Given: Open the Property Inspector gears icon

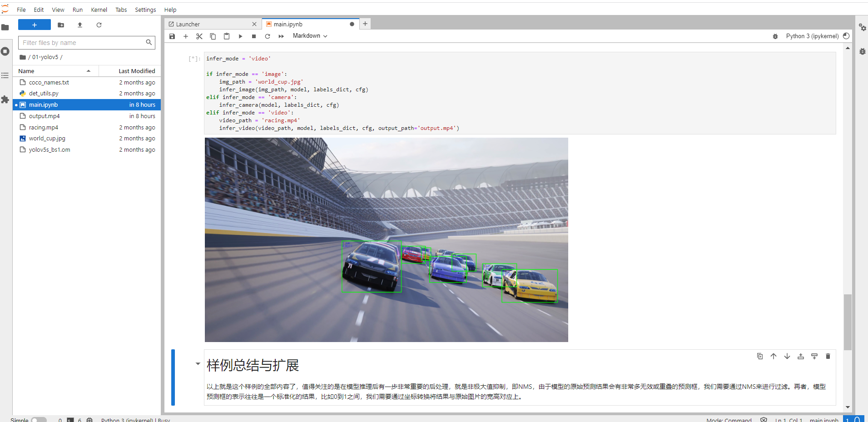Looking at the screenshot, I should coord(862,27).
